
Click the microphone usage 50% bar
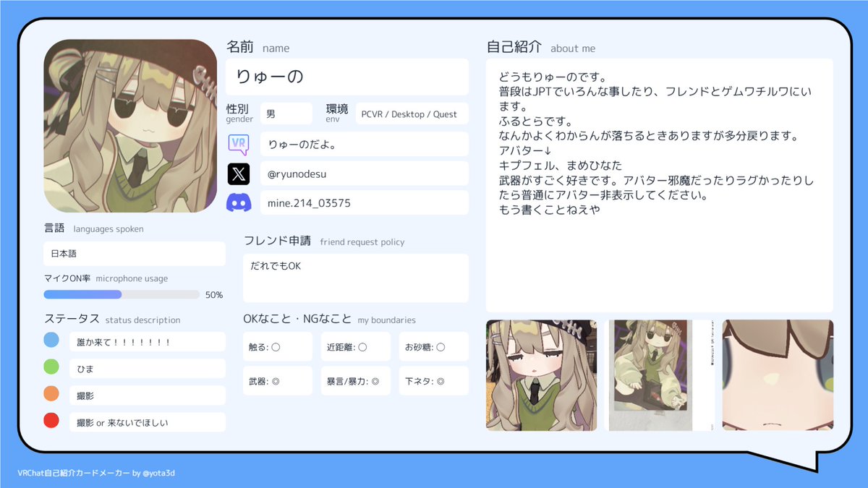click(x=122, y=294)
